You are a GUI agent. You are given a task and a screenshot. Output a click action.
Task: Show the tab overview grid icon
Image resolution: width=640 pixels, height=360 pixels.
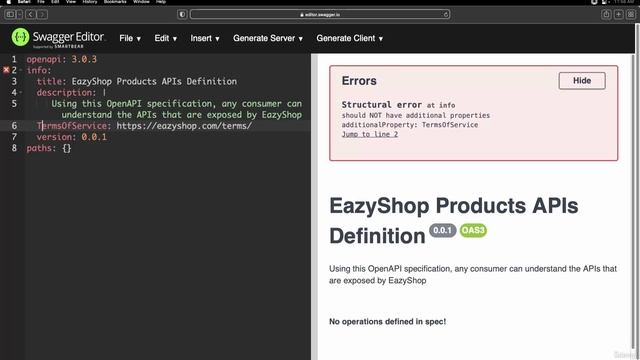[631, 15]
